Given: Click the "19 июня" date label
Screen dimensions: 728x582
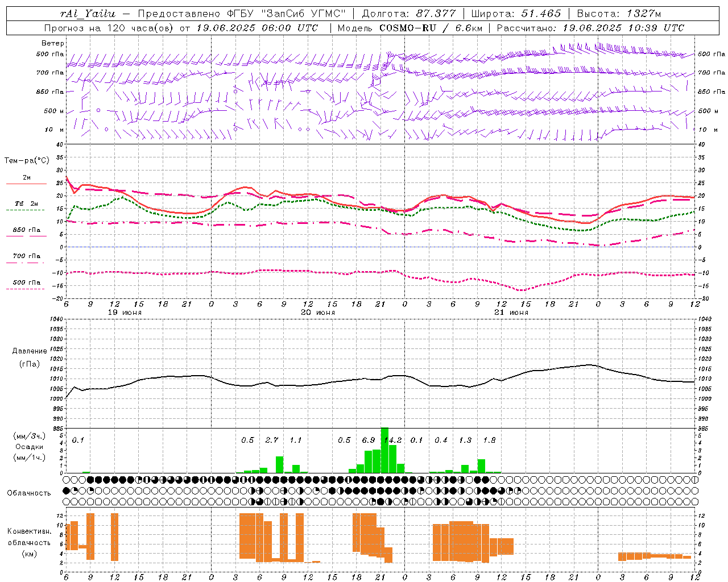Looking at the screenshot, I should (124, 313).
